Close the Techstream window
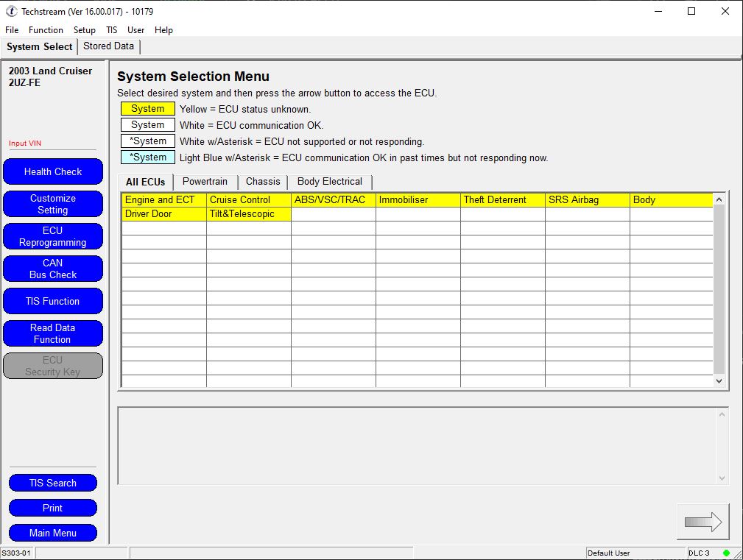 pos(725,11)
